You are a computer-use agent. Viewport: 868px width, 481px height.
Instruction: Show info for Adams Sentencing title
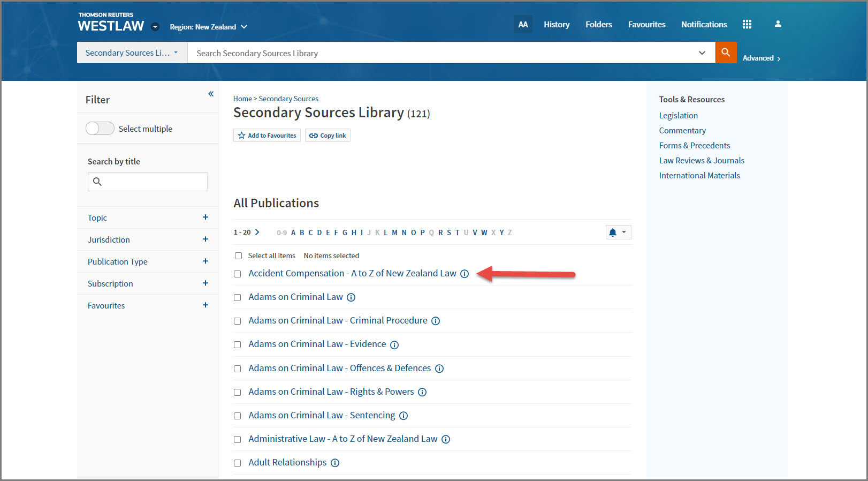pos(403,416)
